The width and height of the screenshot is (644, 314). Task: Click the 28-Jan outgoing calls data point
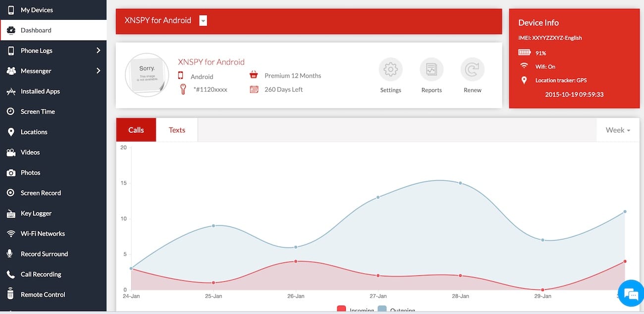tap(460, 183)
